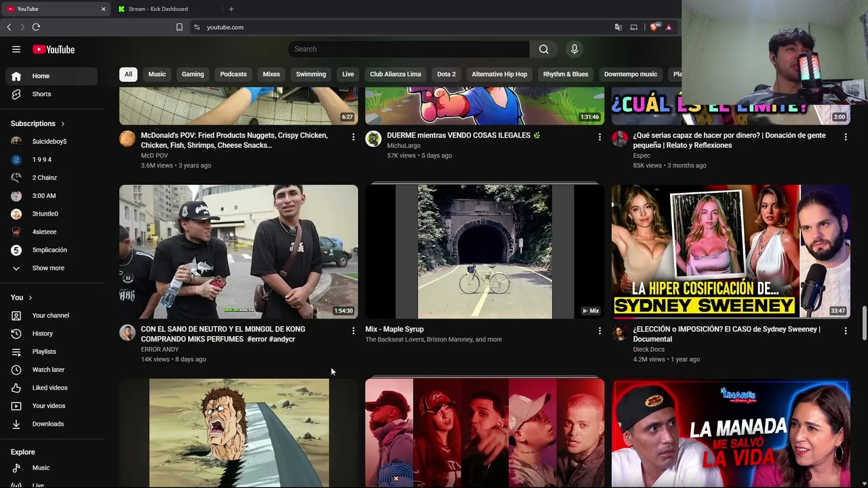
Task: Play the ERROR ANDY video thumbnail
Action: point(239,251)
